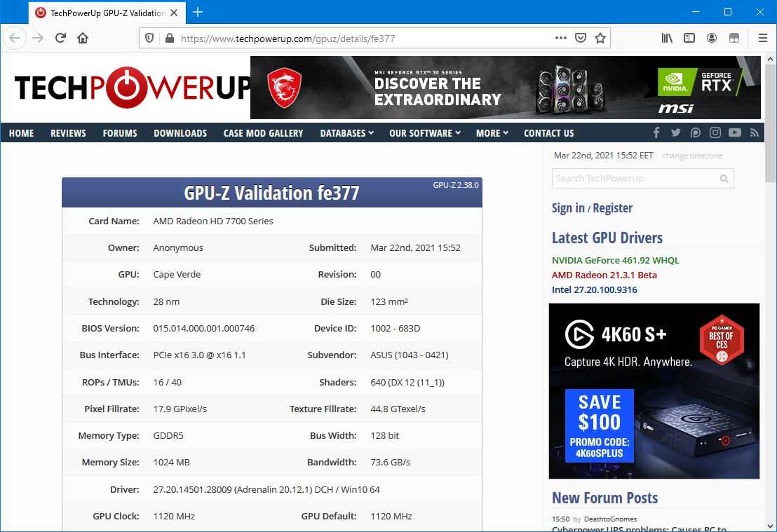
Task: Open a new browser tab
Action: point(198,13)
